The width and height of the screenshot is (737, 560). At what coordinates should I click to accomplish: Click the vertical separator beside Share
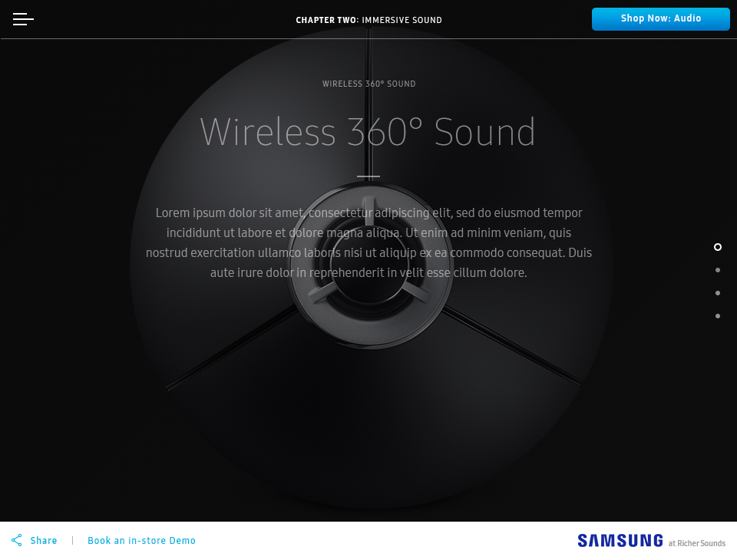click(72, 541)
